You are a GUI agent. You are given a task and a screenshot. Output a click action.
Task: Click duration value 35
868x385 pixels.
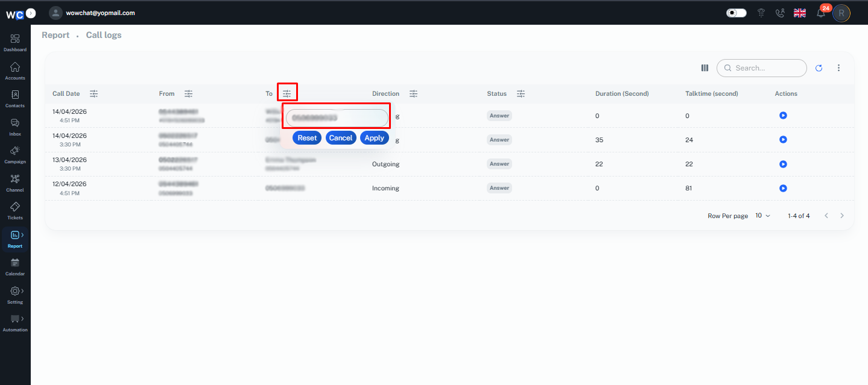[599, 140]
